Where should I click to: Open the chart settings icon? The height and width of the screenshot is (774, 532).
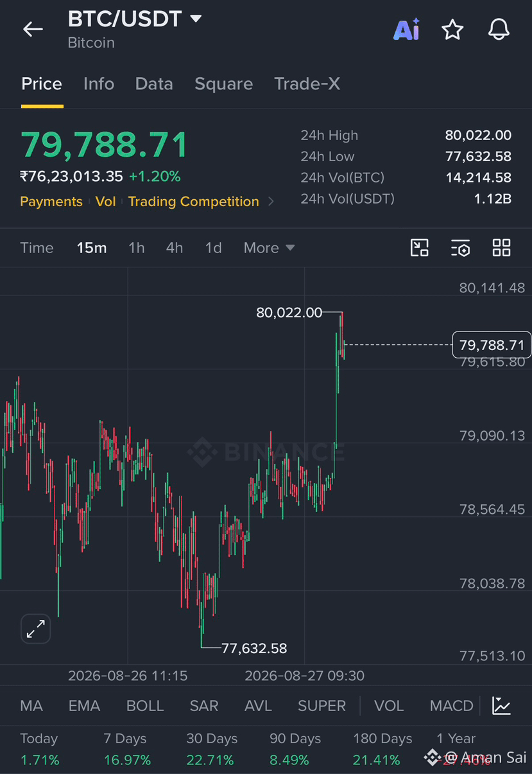[x=460, y=248]
